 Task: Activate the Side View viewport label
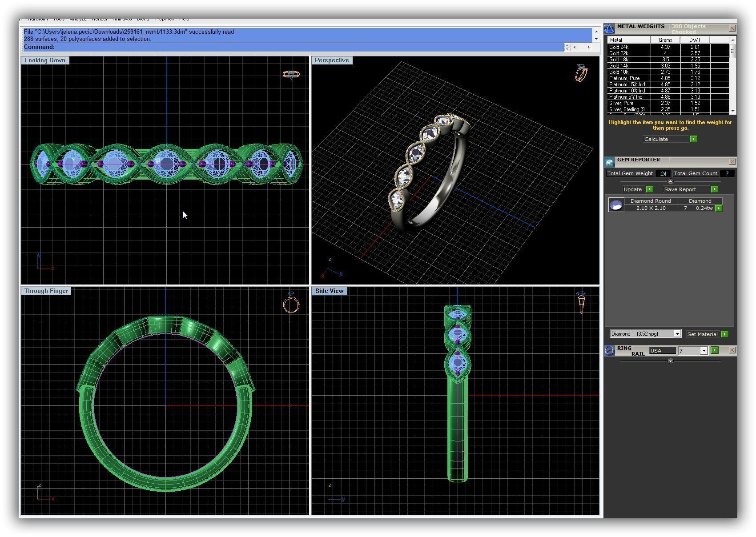coord(330,291)
